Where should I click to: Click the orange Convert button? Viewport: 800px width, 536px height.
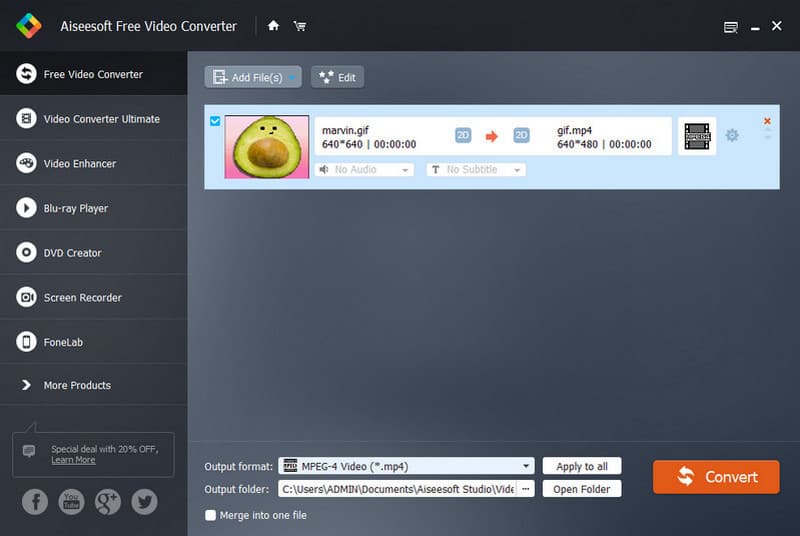coord(716,477)
